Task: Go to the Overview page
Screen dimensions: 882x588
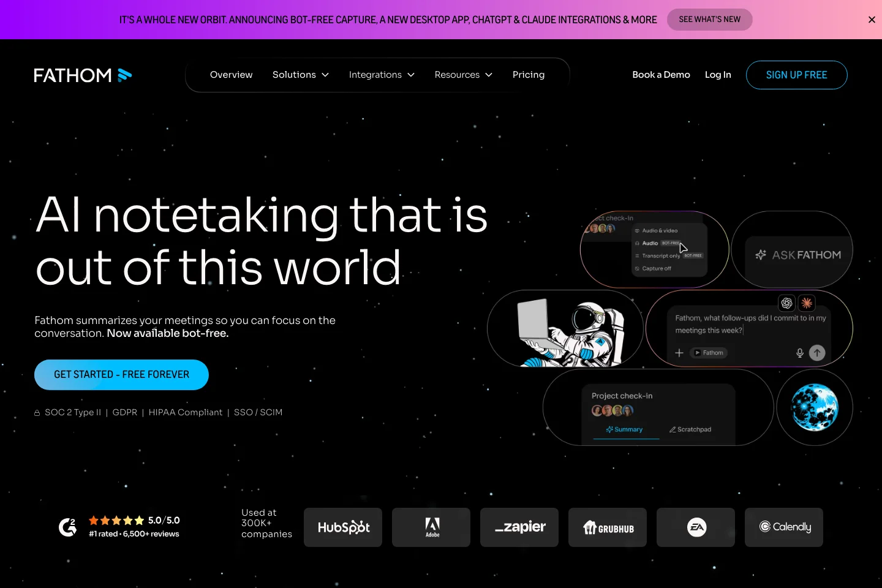Action: click(x=232, y=75)
